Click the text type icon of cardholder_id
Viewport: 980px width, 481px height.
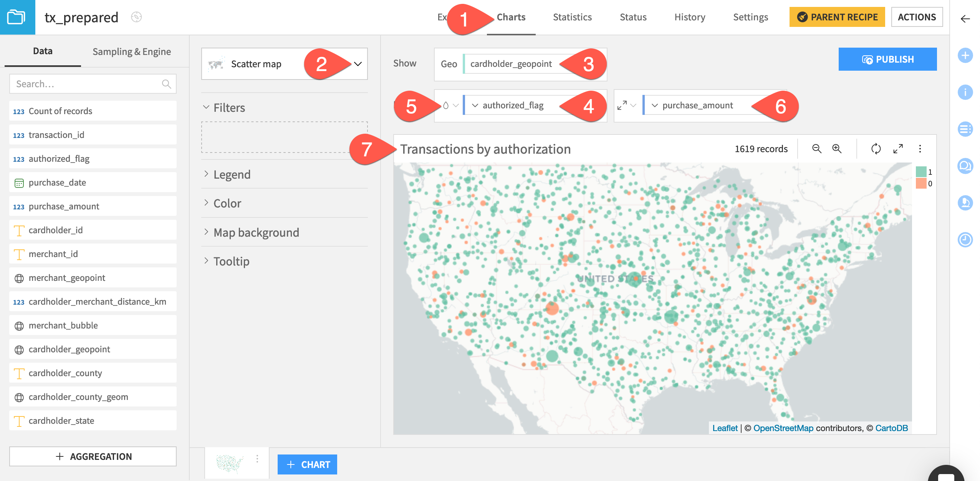tap(19, 231)
